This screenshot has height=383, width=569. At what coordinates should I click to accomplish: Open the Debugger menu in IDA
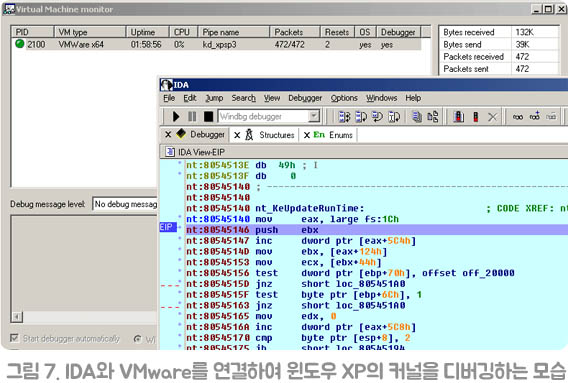305,98
